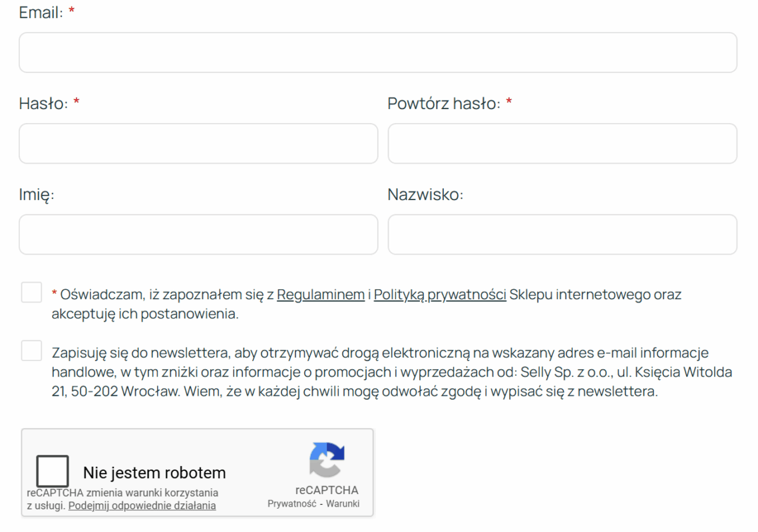Click the Powtórz hasło input field
Image resolution: width=758 pixels, height=532 pixels.
pyautogui.click(x=562, y=144)
